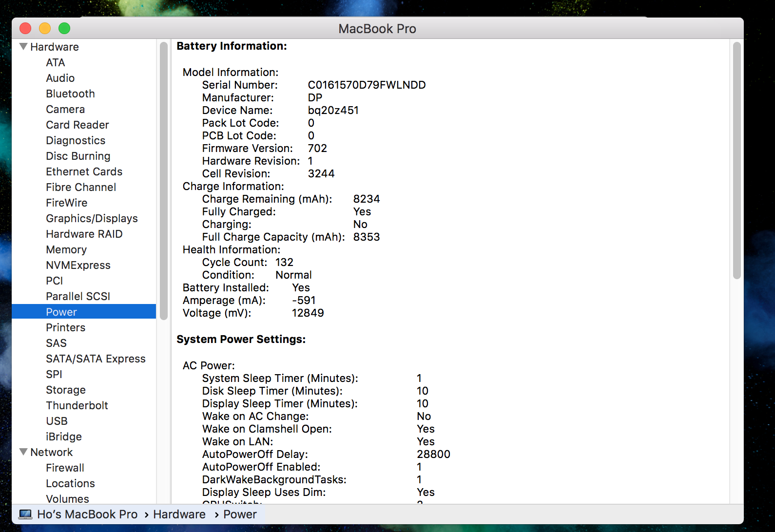The image size is (775, 532).
Task: Click the Network category label
Action: pos(52,452)
